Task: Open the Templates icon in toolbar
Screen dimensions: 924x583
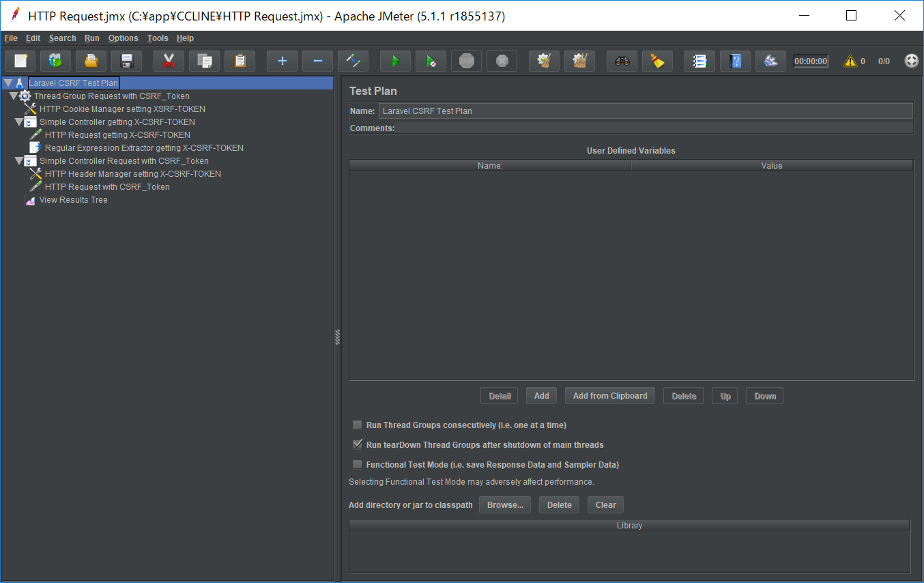Action: 55,61
